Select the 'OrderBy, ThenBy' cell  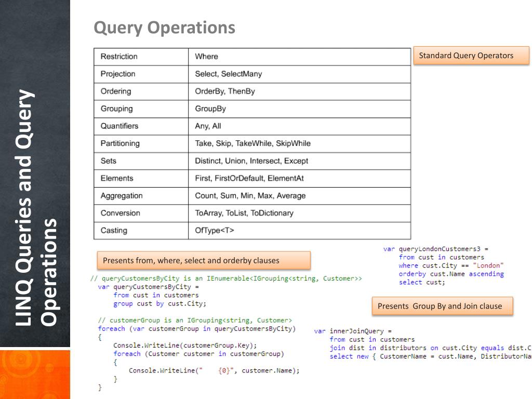(x=300, y=91)
